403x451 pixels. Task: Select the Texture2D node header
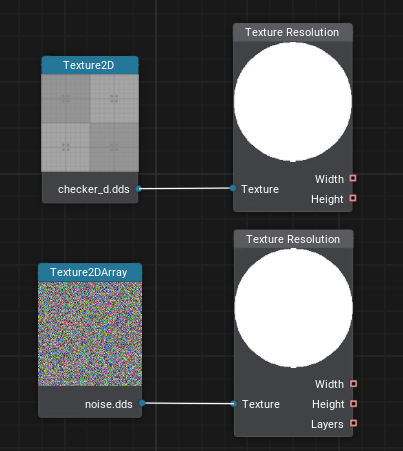click(x=90, y=65)
